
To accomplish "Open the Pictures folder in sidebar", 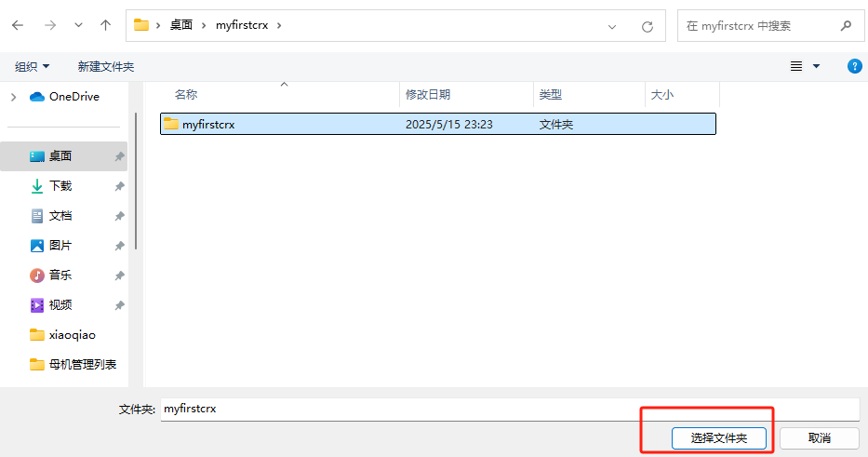I will pyautogui.click(x=60, y=246).
